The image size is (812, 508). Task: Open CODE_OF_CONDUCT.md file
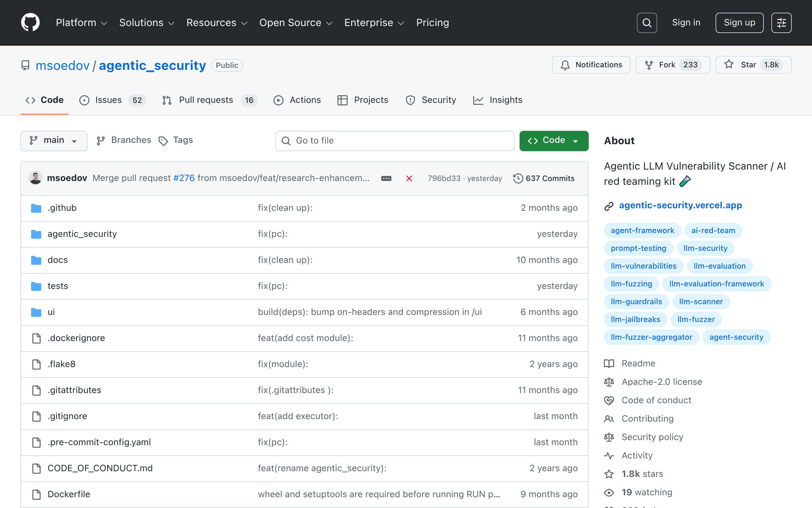[100, 468]
